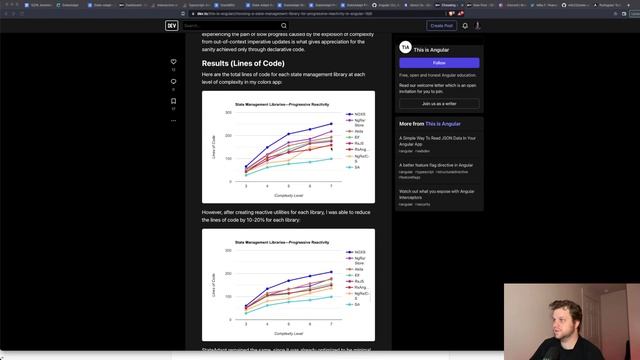Click Join us as a writer
The height and width of the screenshot is (360, 640).
click(x=439, y=104)
